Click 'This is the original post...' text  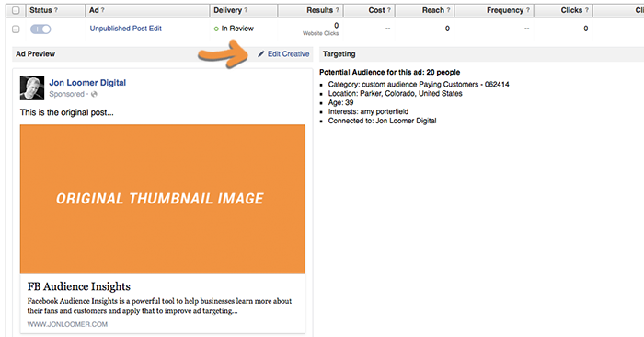(67, 112)
